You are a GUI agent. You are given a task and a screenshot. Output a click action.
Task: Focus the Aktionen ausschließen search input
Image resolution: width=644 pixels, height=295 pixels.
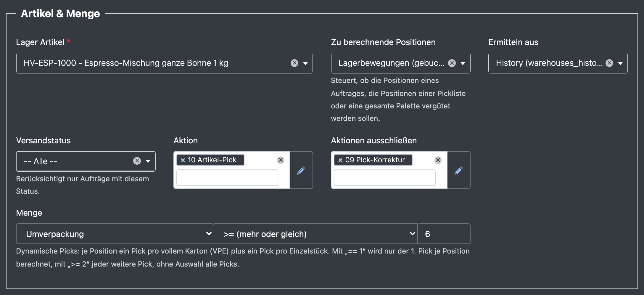[385, 178]
